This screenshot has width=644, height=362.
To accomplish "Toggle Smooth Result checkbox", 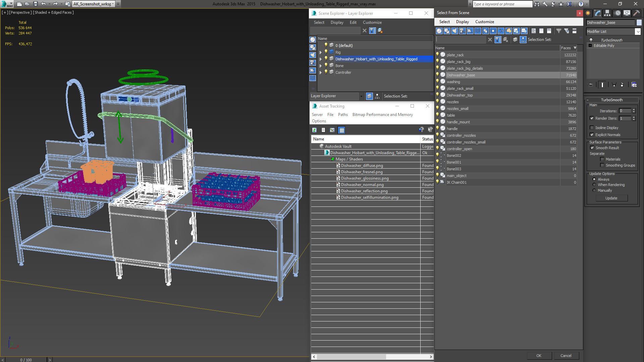I will (x=592, y=148).
